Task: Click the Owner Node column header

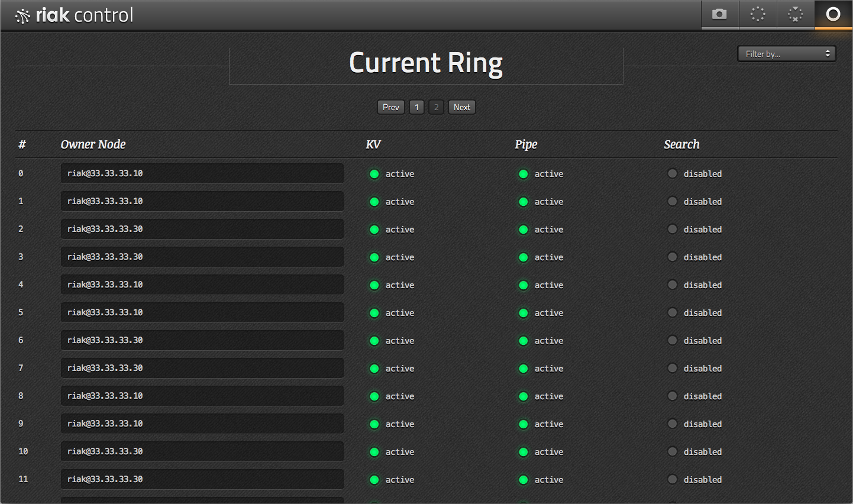Action: 93,144
